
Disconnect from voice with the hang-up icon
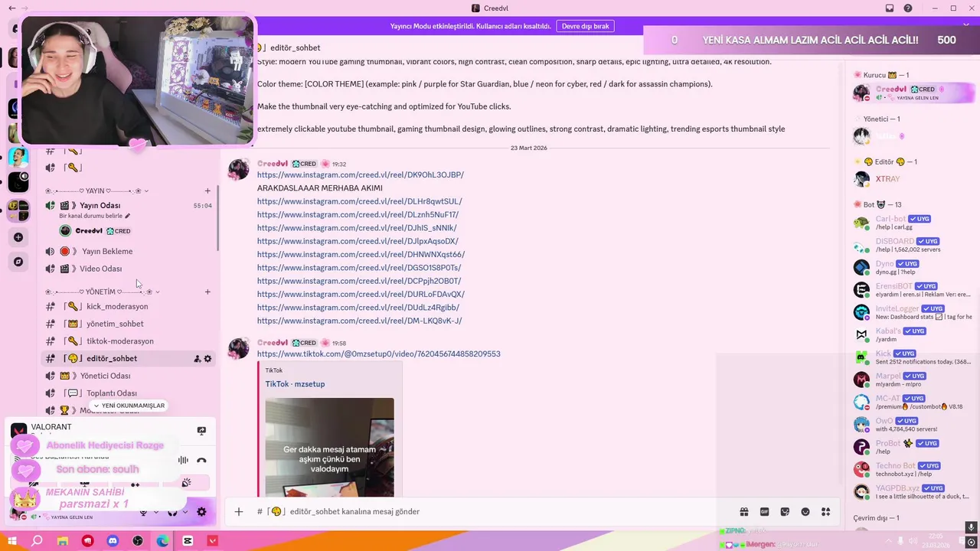pos(201,460)
